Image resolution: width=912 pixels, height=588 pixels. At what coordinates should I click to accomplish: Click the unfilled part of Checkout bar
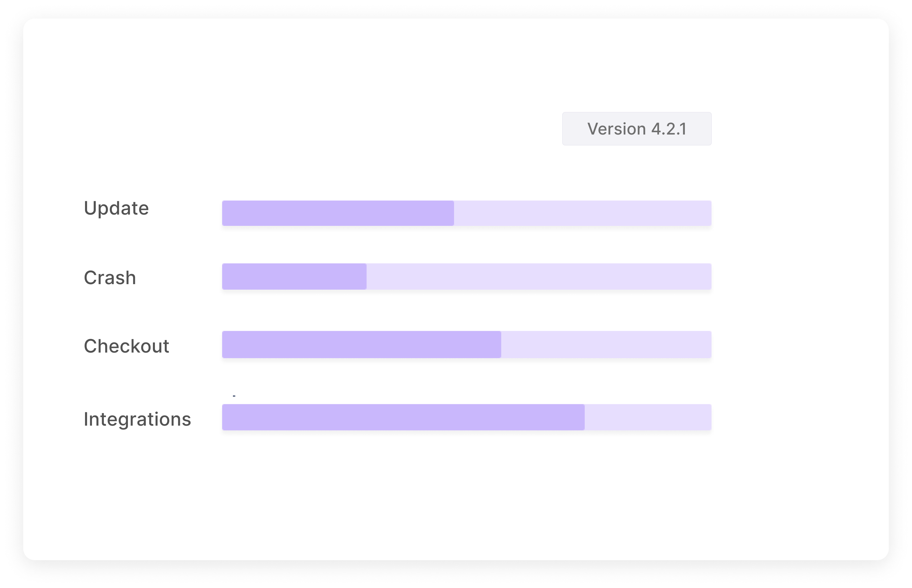click(x=606, y=344)
